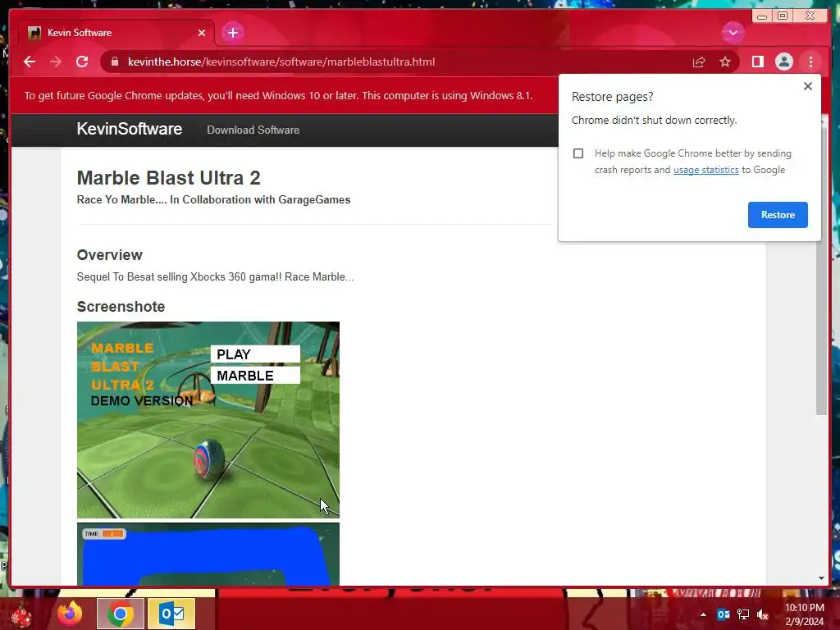Open the Chrome three-dot menu

(810, 62)
